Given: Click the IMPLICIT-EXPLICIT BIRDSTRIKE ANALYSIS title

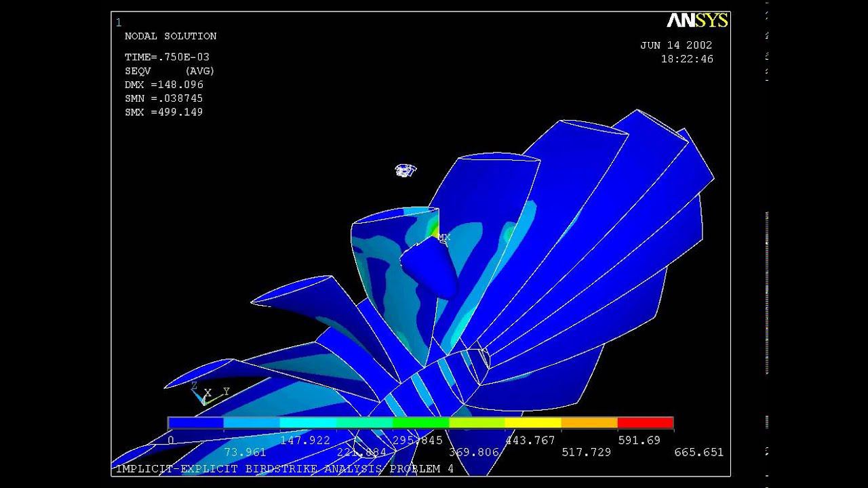Looking at the screenshot, I should [x=285, y=468].
